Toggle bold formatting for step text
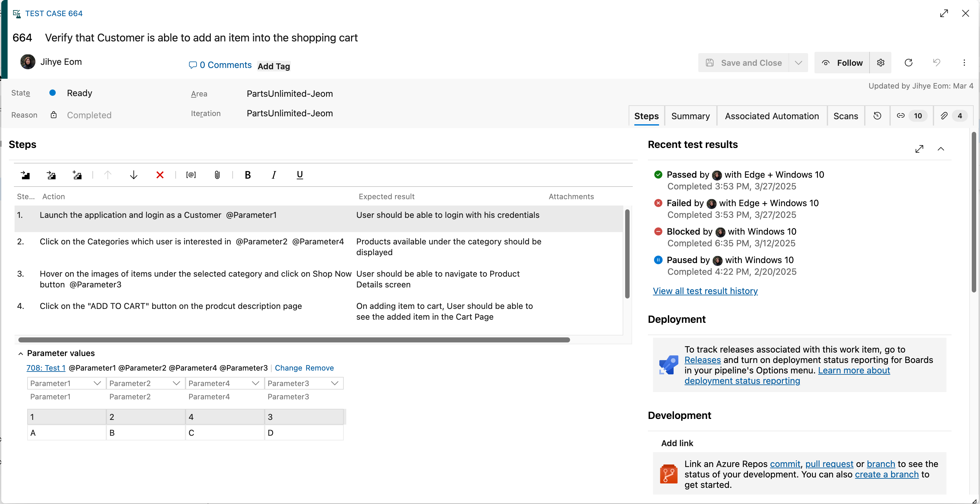This screenshot has width=980, height=504. click(248, 175)
